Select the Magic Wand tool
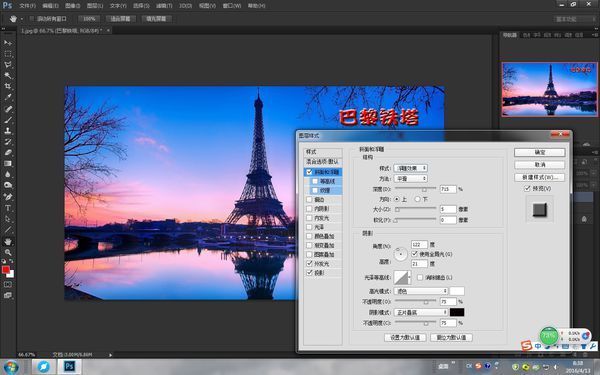Viewport: 600px width, 375px height. (8, 75)
